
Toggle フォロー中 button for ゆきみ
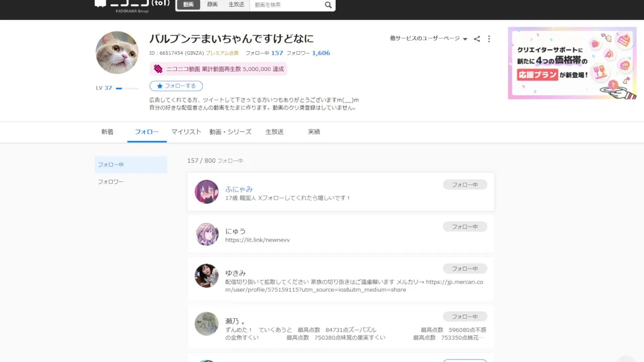pos(465,269)
